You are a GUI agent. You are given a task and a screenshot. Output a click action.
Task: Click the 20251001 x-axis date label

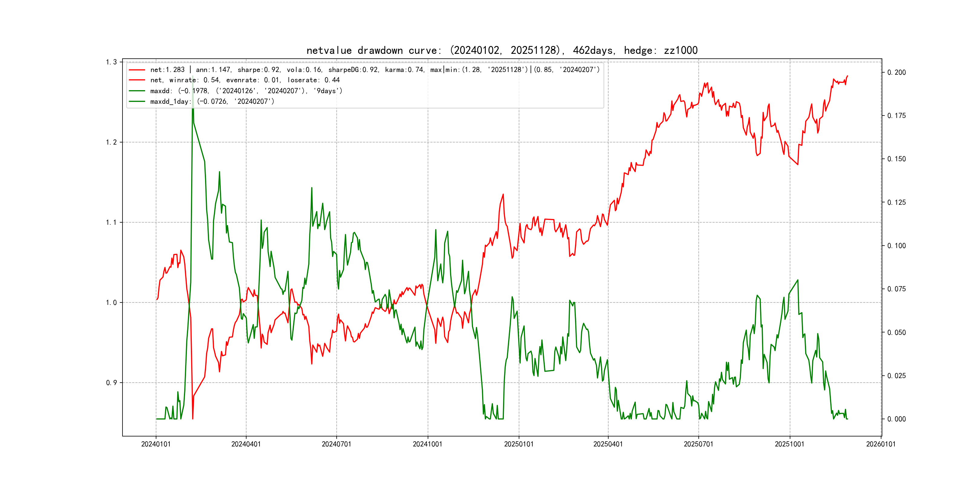click(x=789, y=444)
